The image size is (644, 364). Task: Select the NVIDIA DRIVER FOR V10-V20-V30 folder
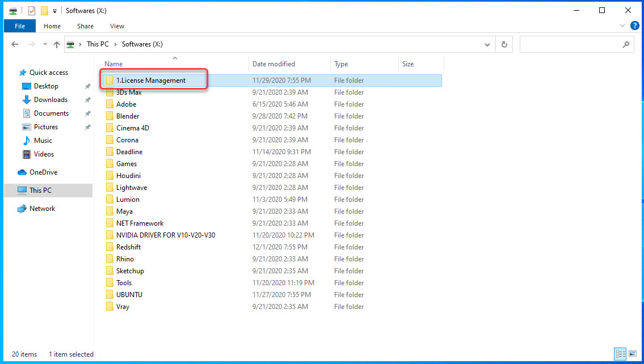point(165,235)
